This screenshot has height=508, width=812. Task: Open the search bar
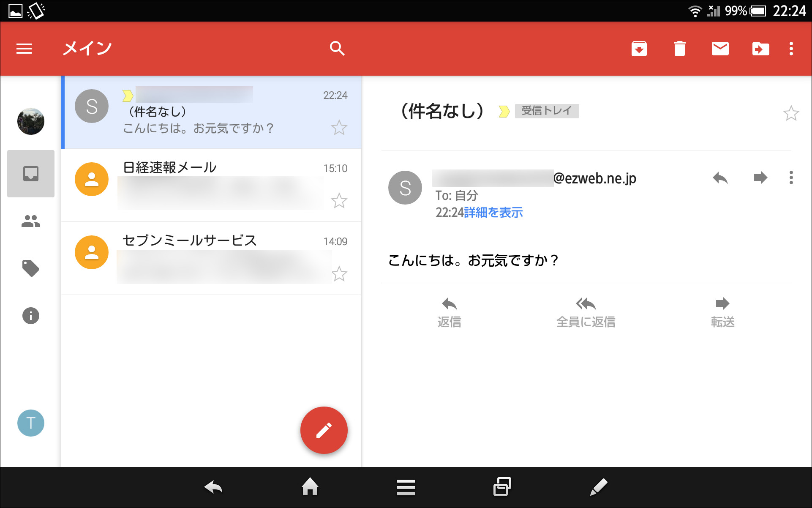(337, 48)
